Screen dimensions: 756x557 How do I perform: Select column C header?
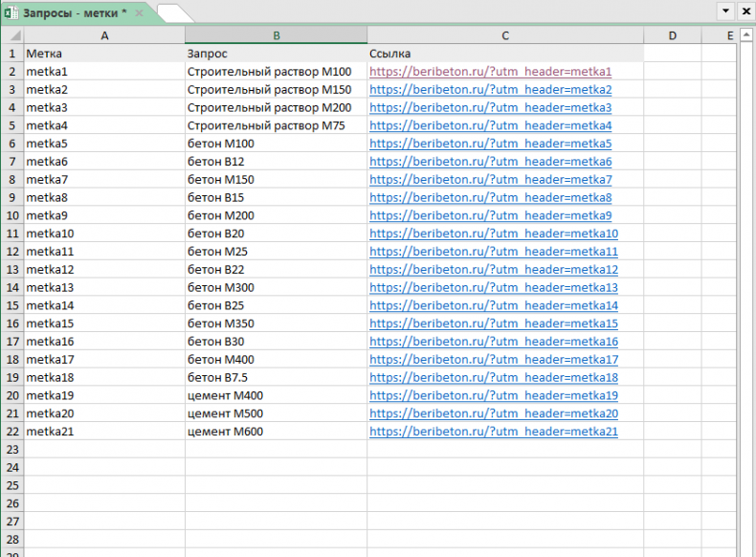[504, 35]
